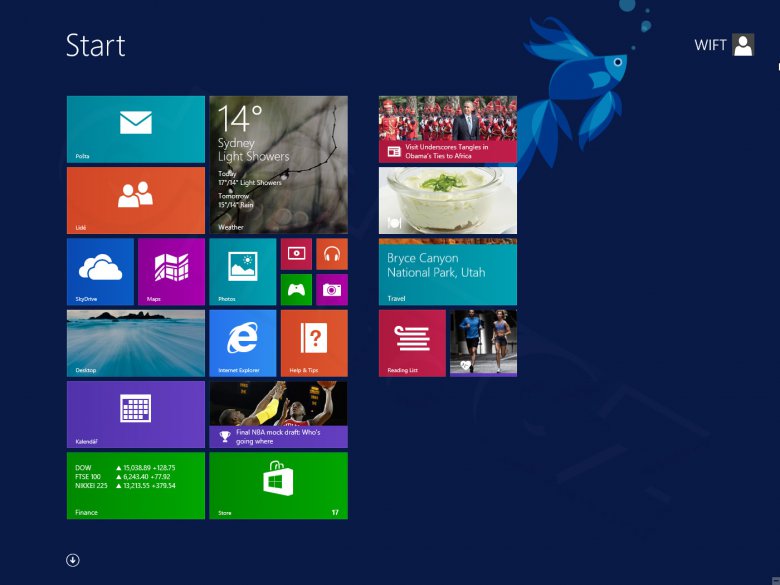780x585 pixels.
Task: Open the Lidé people tile
Action: (x=136, y=200)
